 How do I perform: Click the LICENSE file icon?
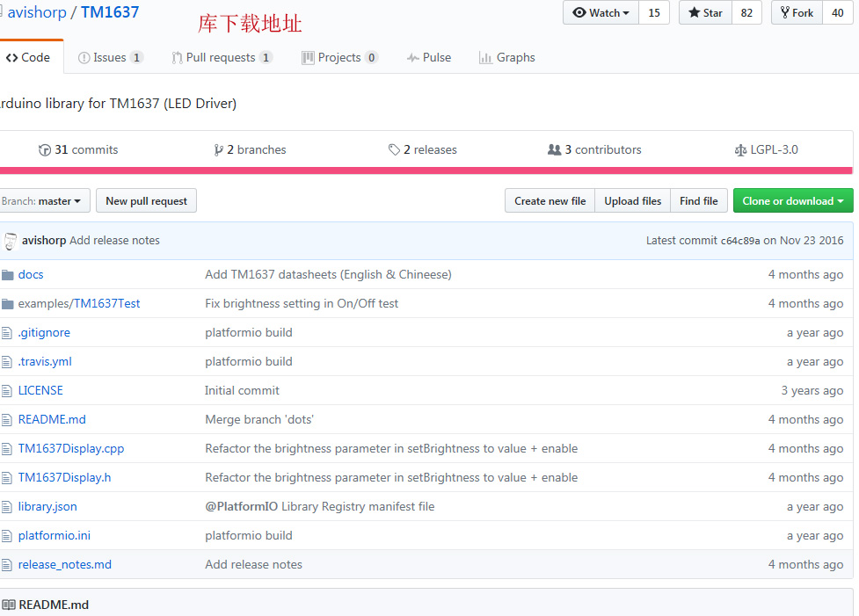click(x=6, y=391)
